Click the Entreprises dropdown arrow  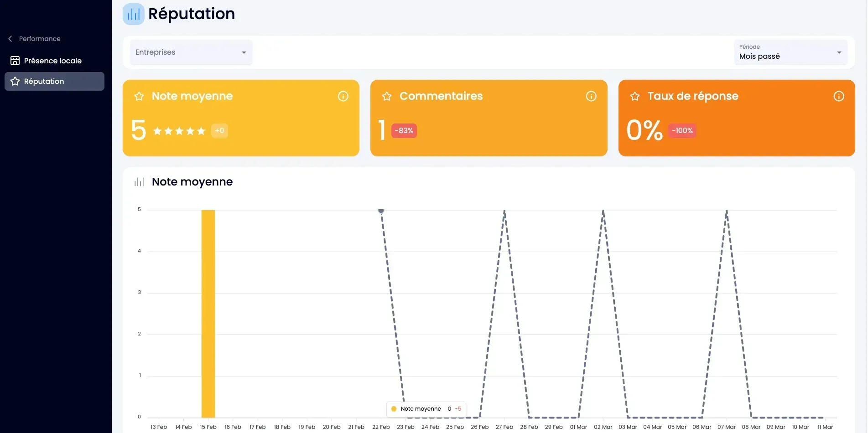click(x=244, y=53)
